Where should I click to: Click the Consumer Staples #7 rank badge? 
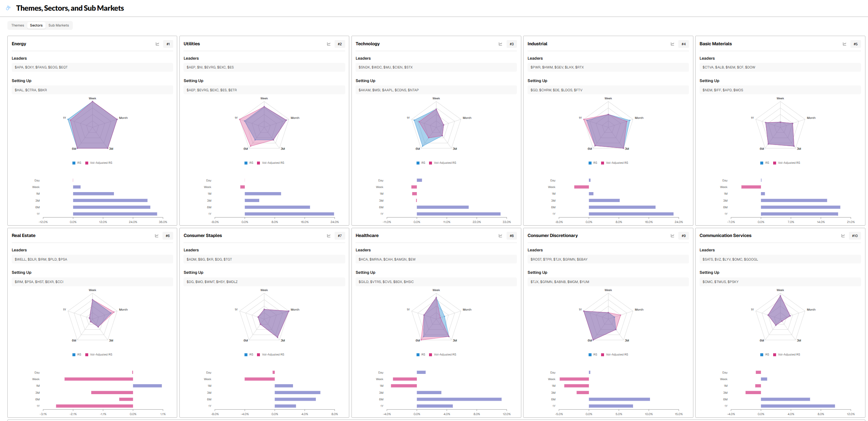(340, 236)
